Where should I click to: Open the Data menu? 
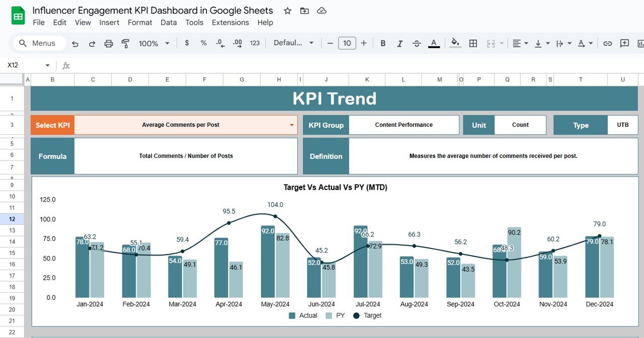(169, 23)
